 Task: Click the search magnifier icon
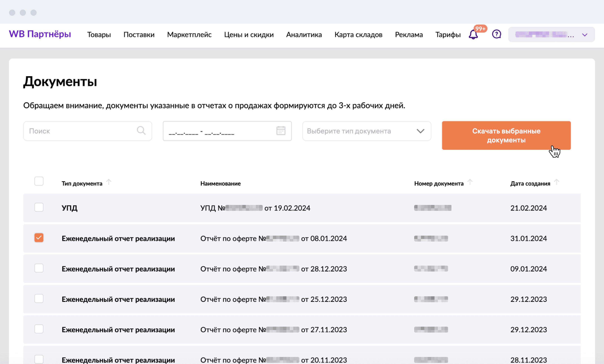tap(141, 131)
